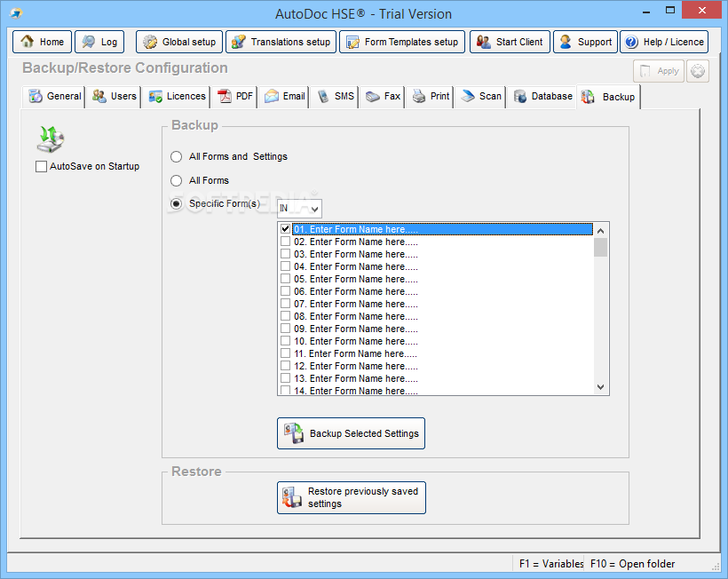The height and width of the screenshot is (579, 728).
Task: Click the form list scroll up arrow
Action: point(600,231)
